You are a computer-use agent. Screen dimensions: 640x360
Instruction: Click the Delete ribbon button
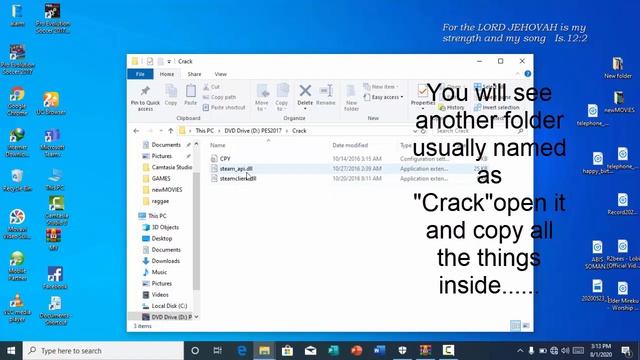[305, 97]
